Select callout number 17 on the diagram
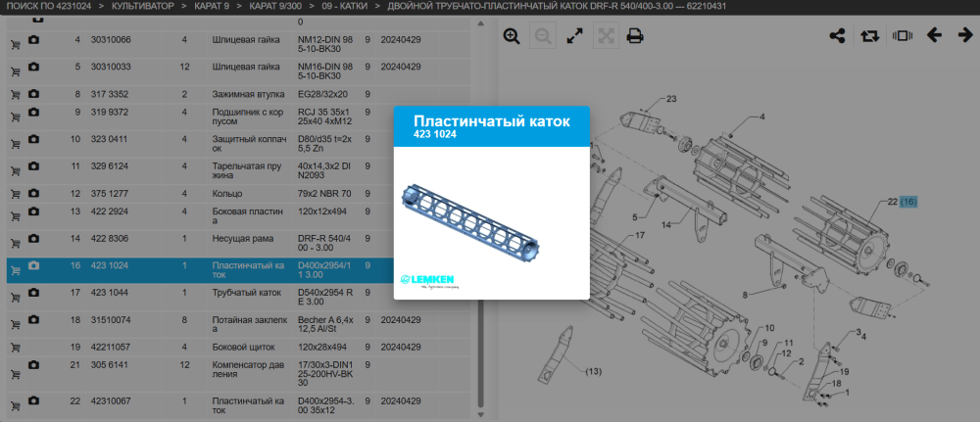This screenshot has width=980, height=422. (x=639, y=235)
